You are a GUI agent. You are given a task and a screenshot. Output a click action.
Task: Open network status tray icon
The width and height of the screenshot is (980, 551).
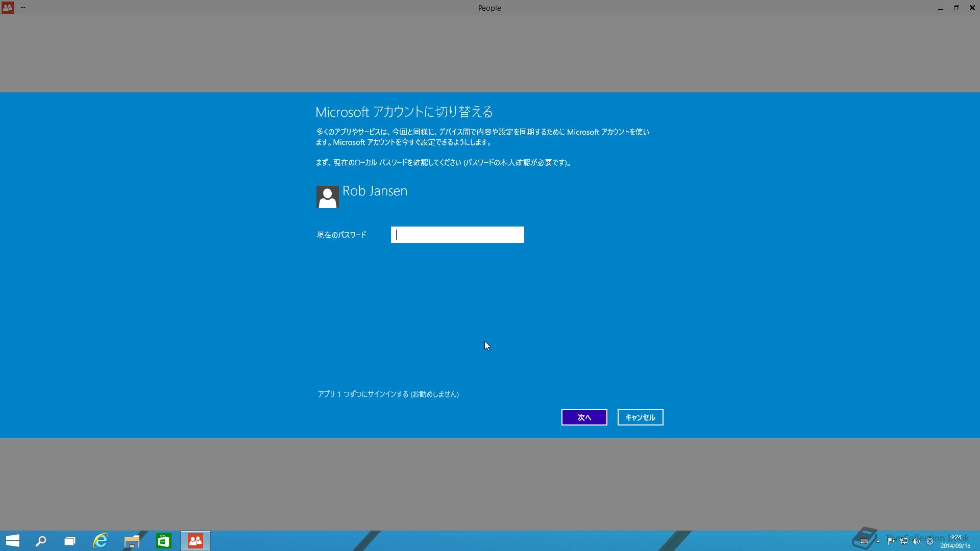[904, 541]
